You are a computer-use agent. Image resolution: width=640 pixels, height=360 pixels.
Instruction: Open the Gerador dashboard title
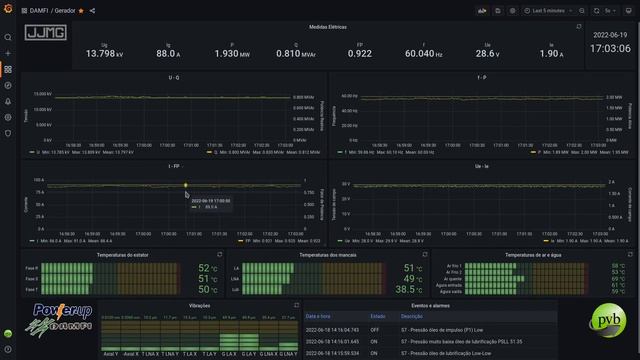pos(65,11)
